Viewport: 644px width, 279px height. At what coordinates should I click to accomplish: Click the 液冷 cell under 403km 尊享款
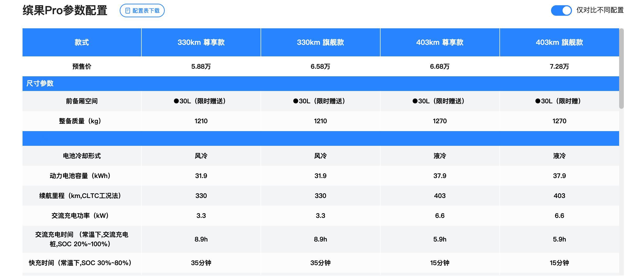click(440, 156)
